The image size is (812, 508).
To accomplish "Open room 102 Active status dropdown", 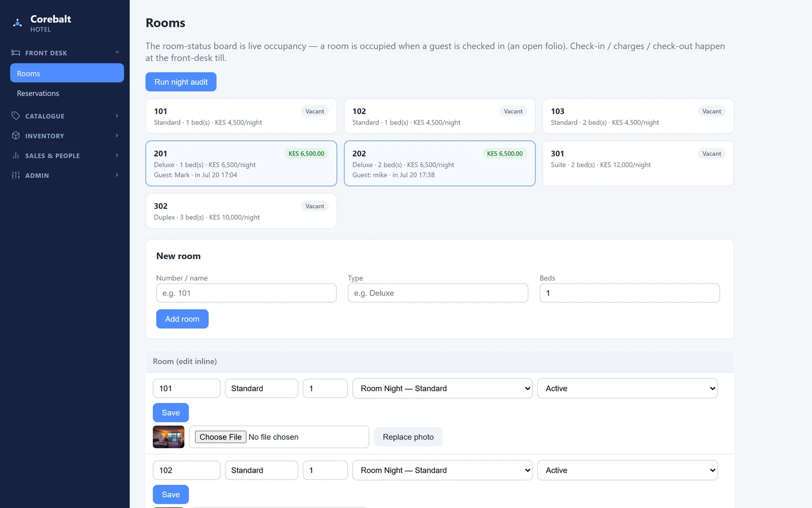I will click(x=627, y=470).
